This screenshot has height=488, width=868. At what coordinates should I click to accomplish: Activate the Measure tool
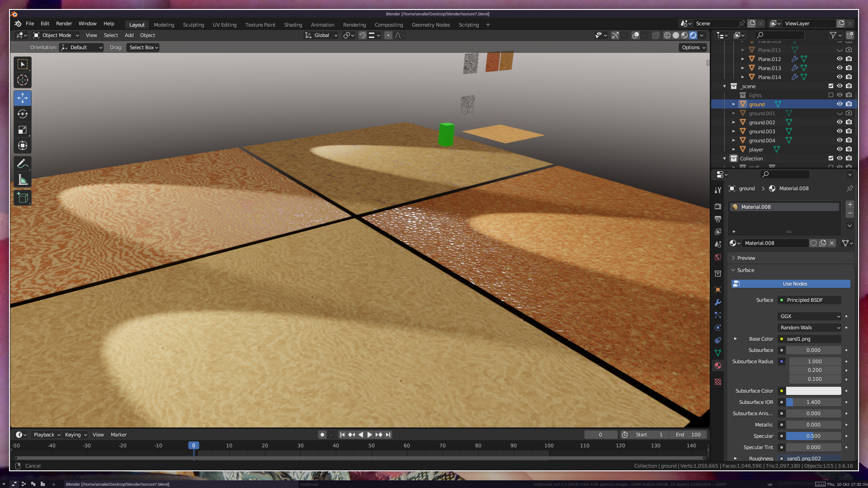pos(23,180)
